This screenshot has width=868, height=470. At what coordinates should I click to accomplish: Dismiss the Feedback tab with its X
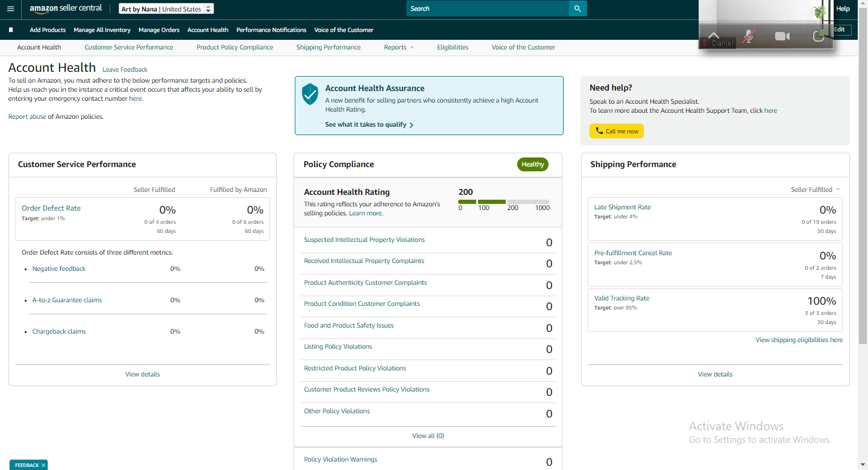pyautogui.click(x=43, y=465)
